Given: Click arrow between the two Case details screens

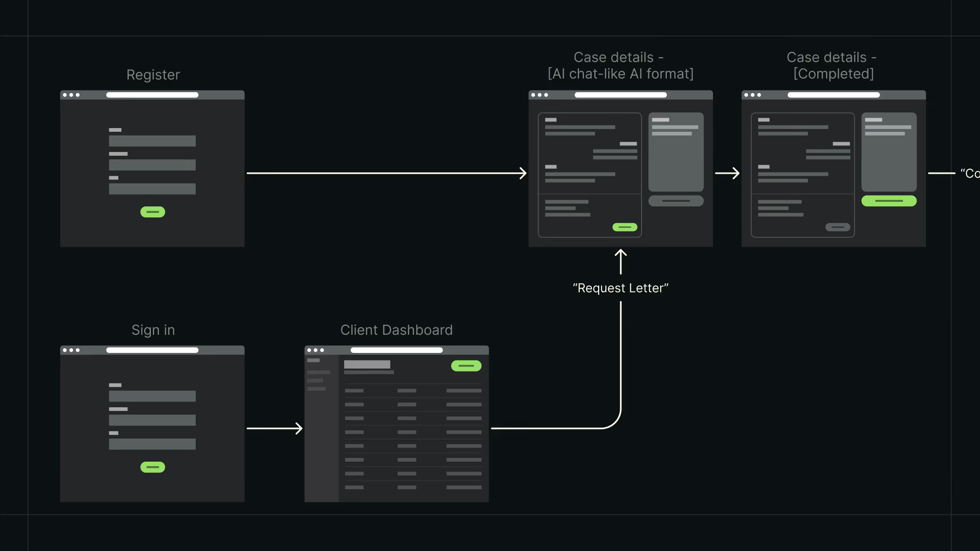Looking at the screenshot, I should coord(727,173).
